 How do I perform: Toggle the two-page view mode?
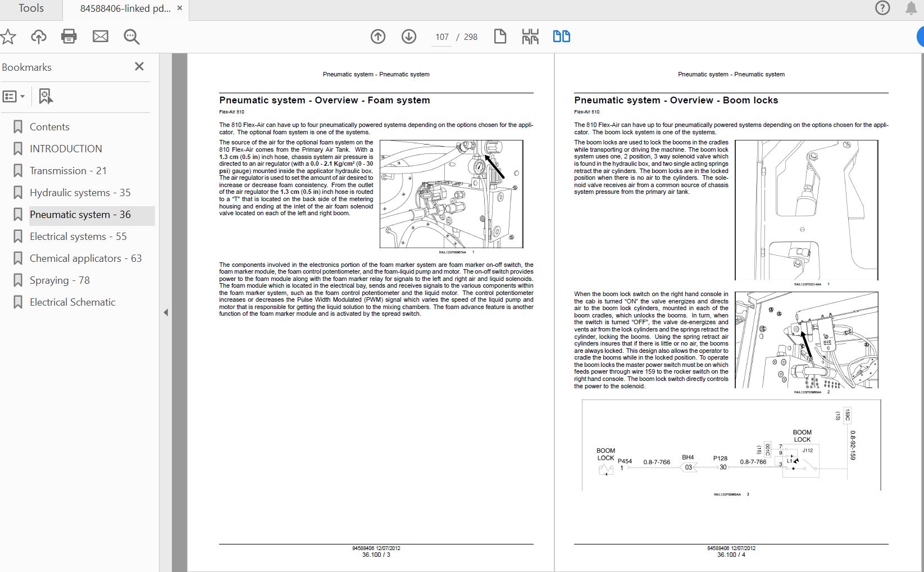pyautogui.click(x=561, y=37)
